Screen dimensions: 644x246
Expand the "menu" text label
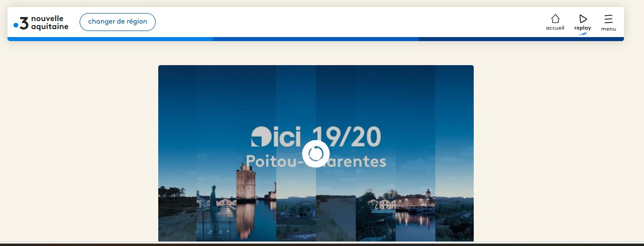coord(608,29)
